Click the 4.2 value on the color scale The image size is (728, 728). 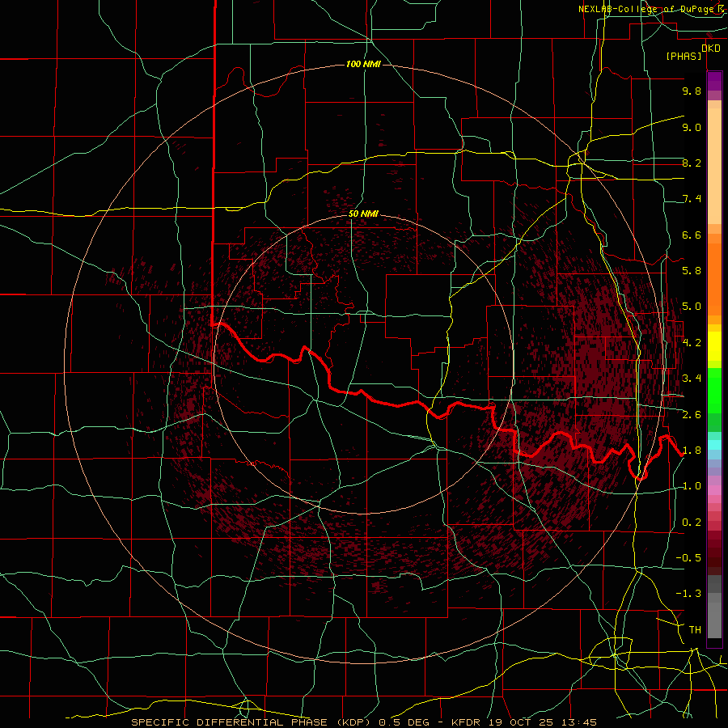click(x=692, y=343)
